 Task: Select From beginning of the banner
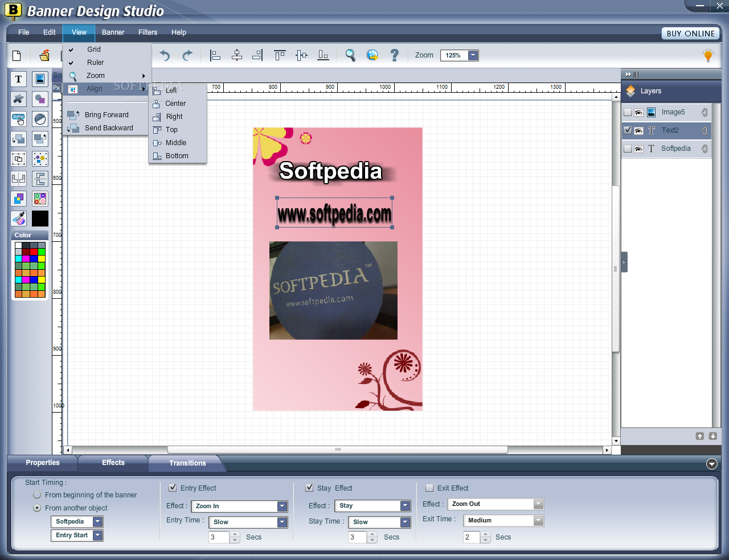[37, 495]
